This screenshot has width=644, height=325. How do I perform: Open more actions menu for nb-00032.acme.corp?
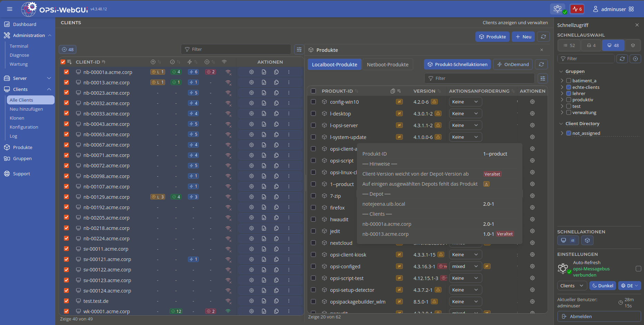pos(289,103)
